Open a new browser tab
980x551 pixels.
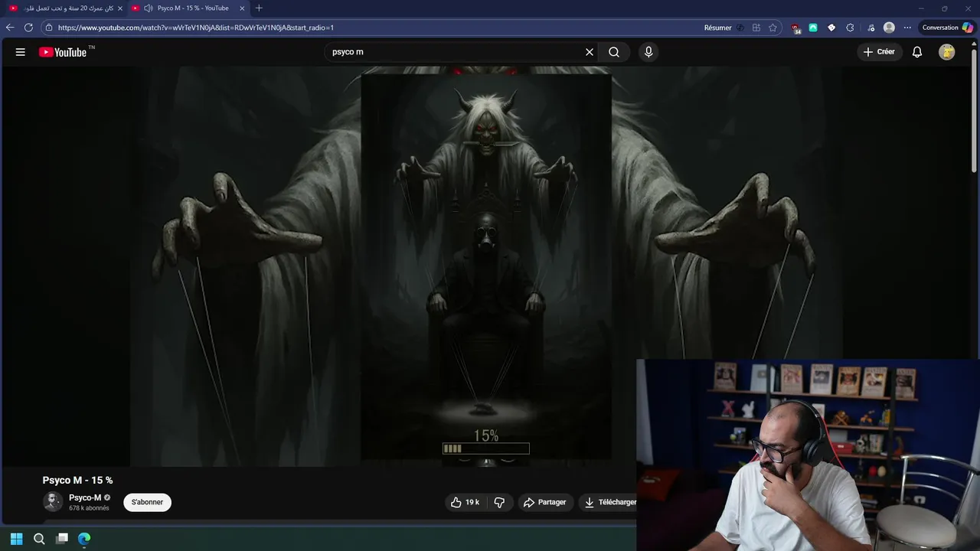tap(259, 8)
